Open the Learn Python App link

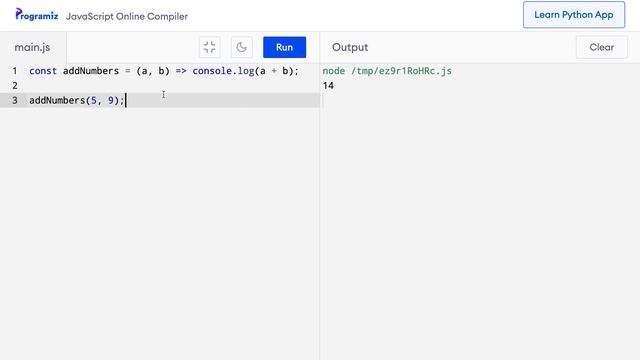coord(573,15)
